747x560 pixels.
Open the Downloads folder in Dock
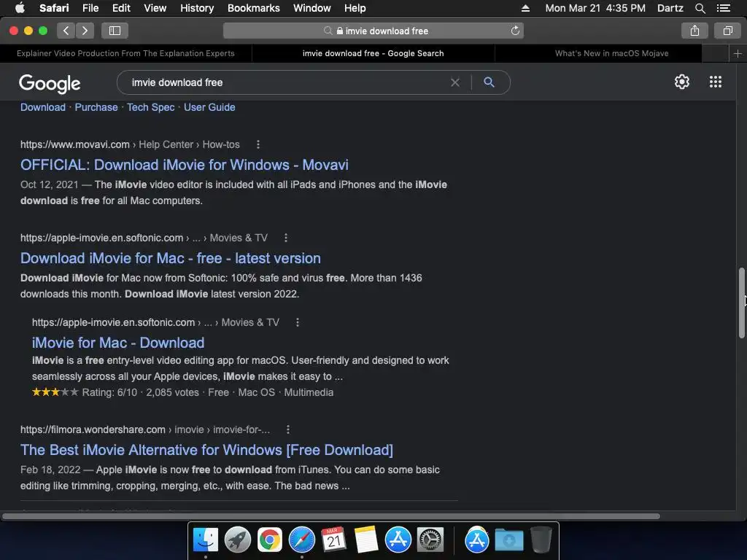pyautogui.click(x=508, y=540)
